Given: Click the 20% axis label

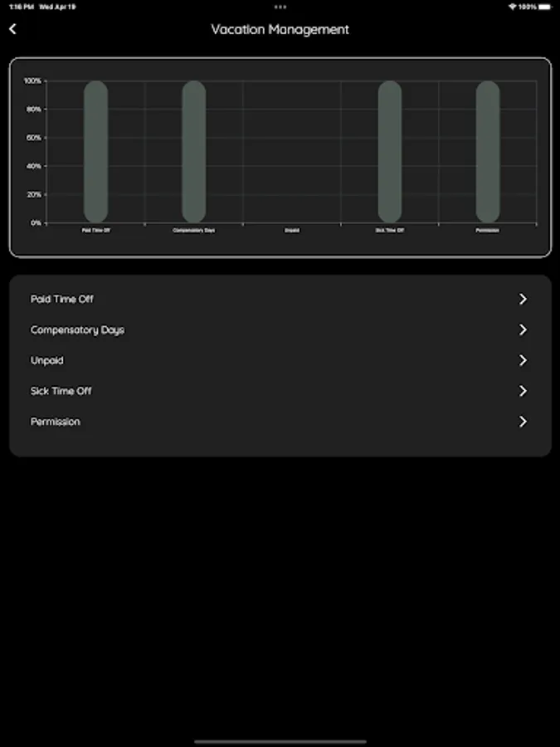Looking at the screenshot, I should pyautogui.click(x=34, y=194).
